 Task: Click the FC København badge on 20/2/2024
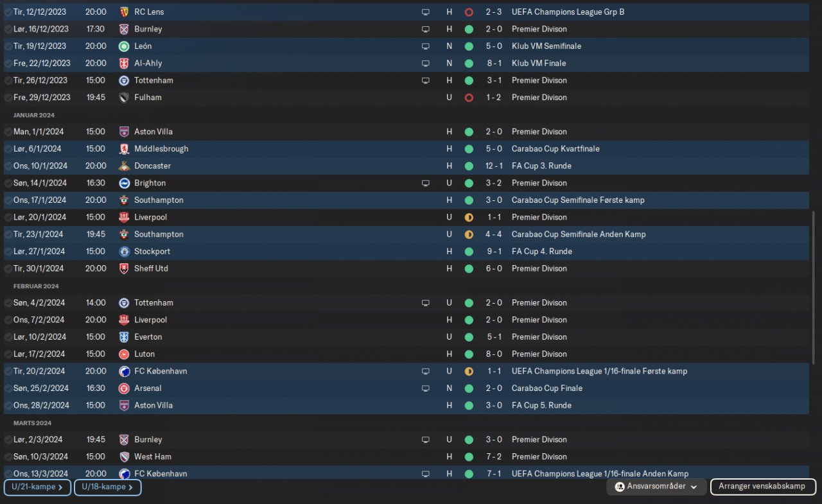pyautogui.click(x=124, y=371)
